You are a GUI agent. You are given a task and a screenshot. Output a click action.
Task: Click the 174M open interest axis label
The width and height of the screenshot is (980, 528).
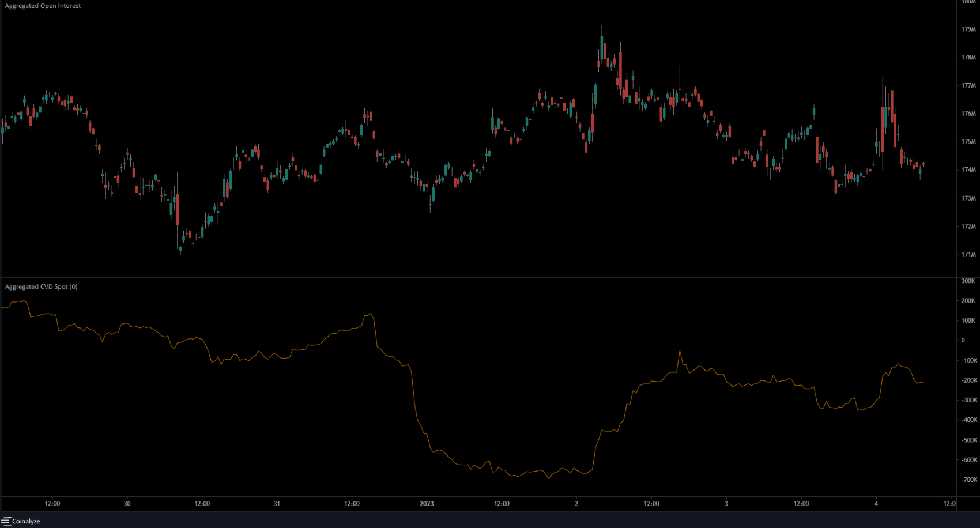coord(968,170)
